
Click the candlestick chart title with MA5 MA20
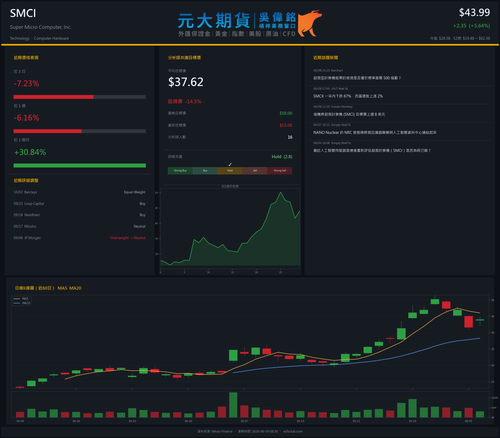click(x=48, y=288)
